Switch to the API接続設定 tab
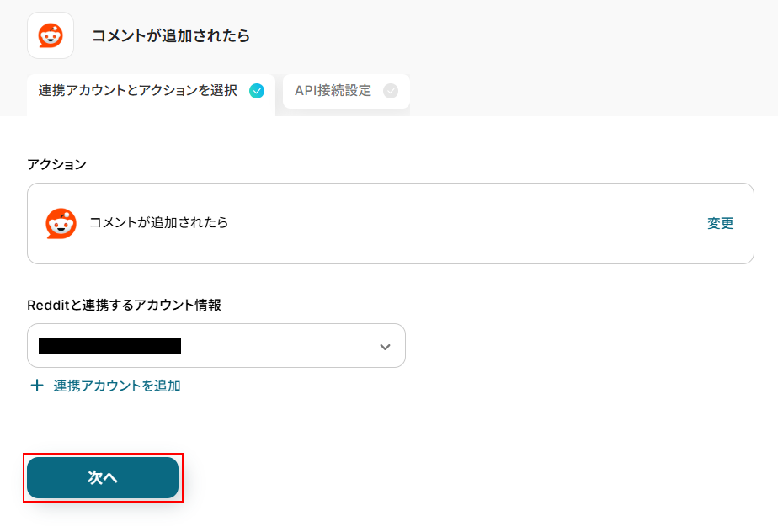Viewport: 778px width, 532px height. (x=346, y=91)
